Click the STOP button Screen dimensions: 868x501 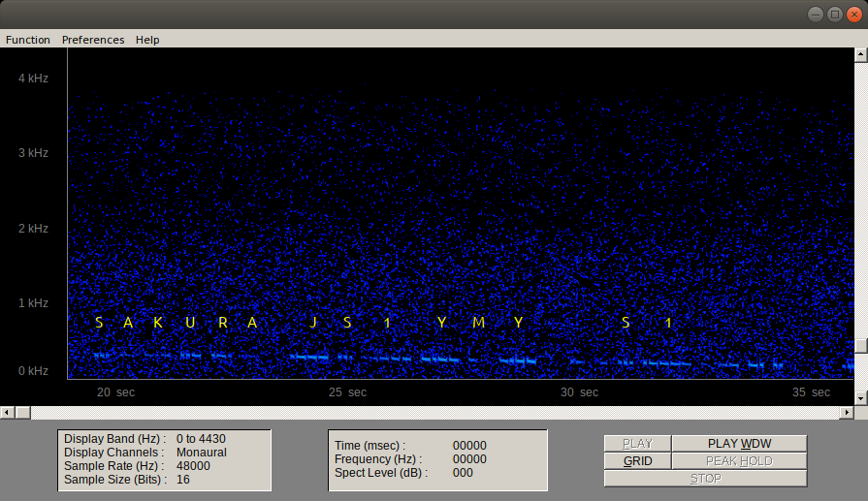pos(705,479)
